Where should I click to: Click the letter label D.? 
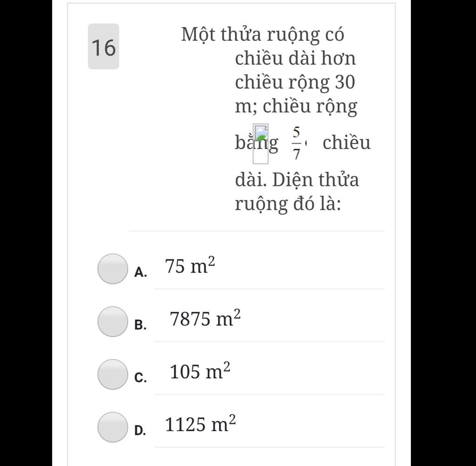tap(140, 431)
